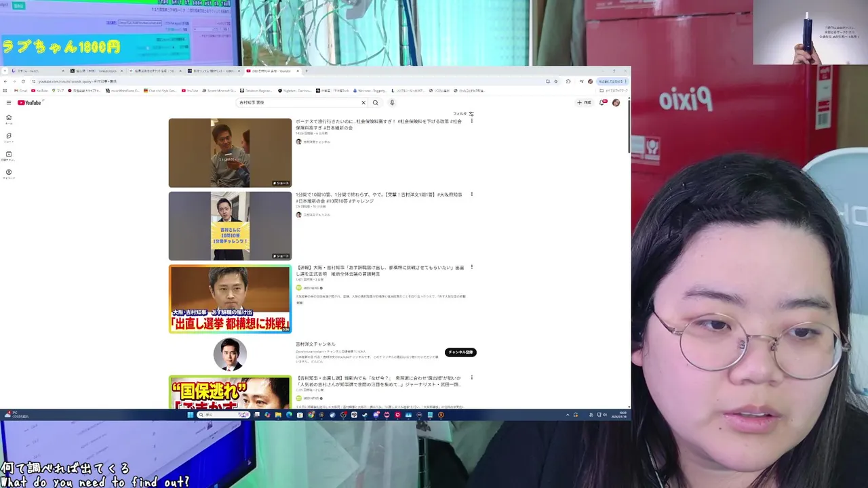Viewport: 868px width, 488px height.
Task: Open the ボーナスで旅行 short thumbnail
Action: [x=230, y=153]
